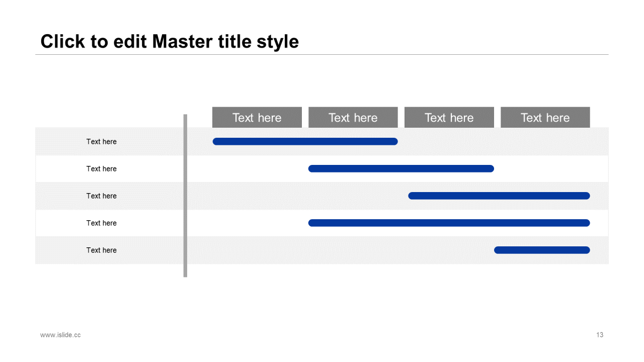Select the blue bar in the first row
Screen dimensions: 644x362
tap(305, 141)
